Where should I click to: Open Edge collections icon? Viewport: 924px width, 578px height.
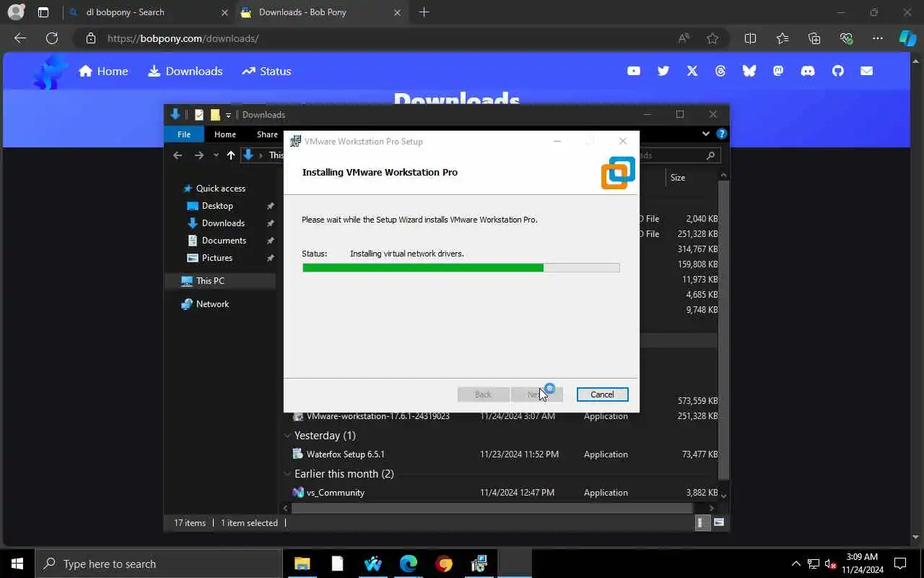pos(814,38)
